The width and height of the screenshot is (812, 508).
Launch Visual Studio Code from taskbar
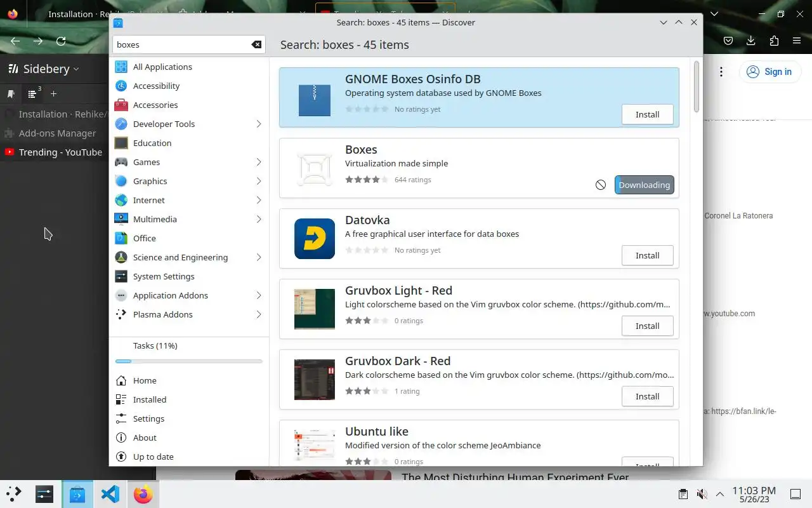110,494
